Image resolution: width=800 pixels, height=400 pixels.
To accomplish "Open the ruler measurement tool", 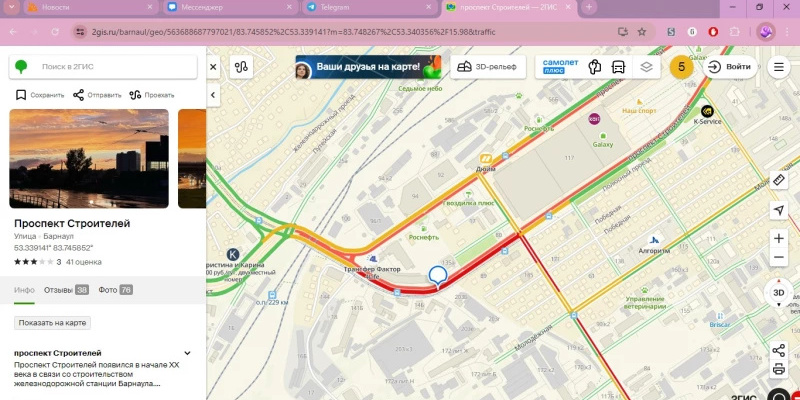I will [x=779, y=180].
